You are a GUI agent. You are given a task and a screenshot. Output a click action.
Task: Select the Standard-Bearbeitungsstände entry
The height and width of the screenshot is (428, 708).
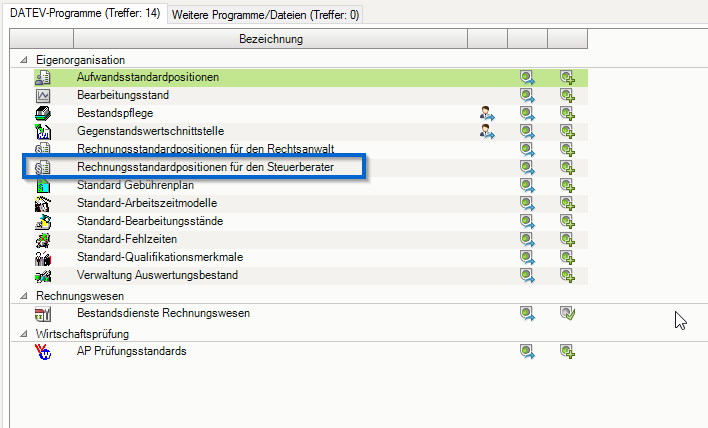tap(150, 221)
